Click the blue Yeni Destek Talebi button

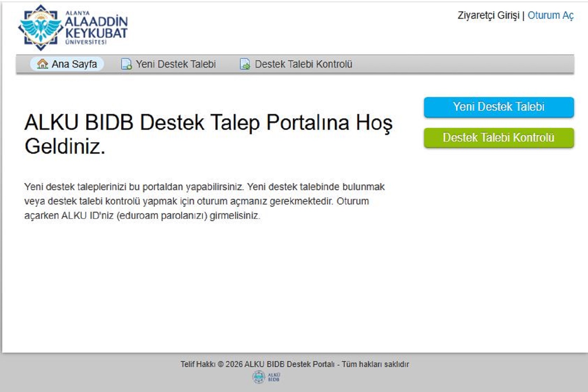pyautogui.click(x=499, y=107)
